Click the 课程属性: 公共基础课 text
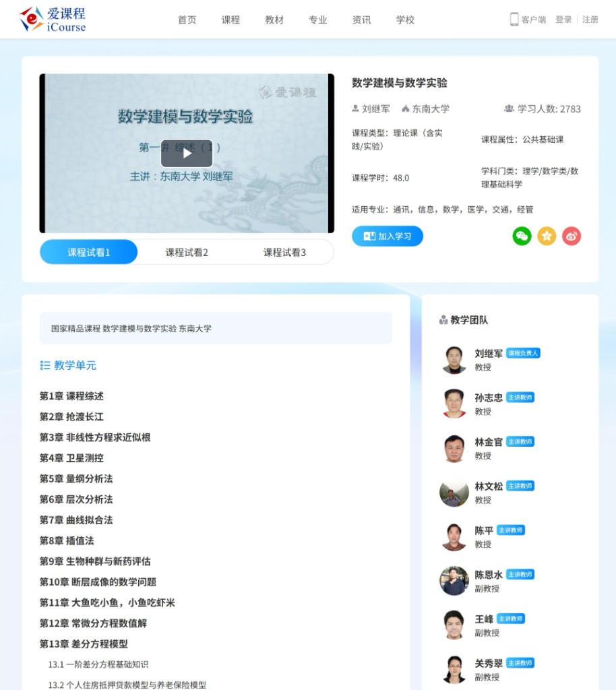This screenshot has height=690, width=616. 522,139
